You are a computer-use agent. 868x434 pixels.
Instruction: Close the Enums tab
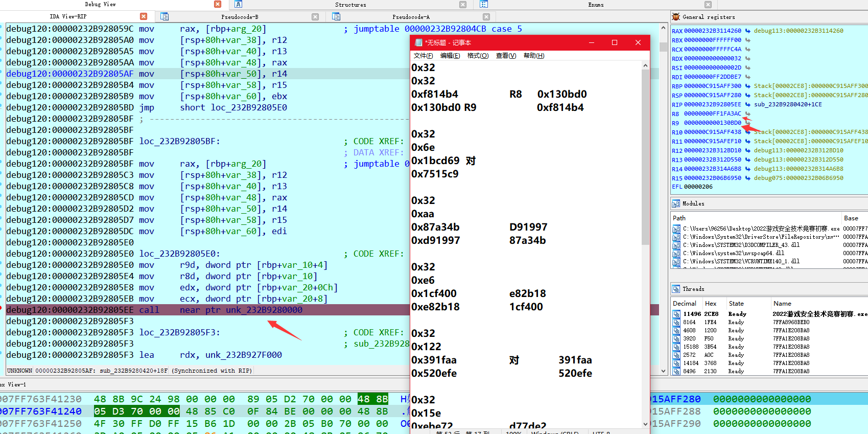click(x=708, y=5)
